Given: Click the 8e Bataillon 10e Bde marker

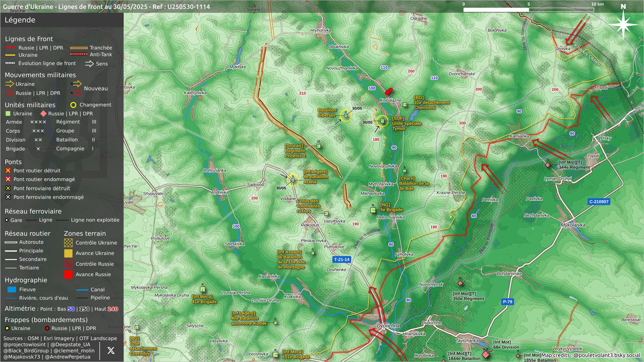Looking at the screenshot, I should tap(312, 253).
